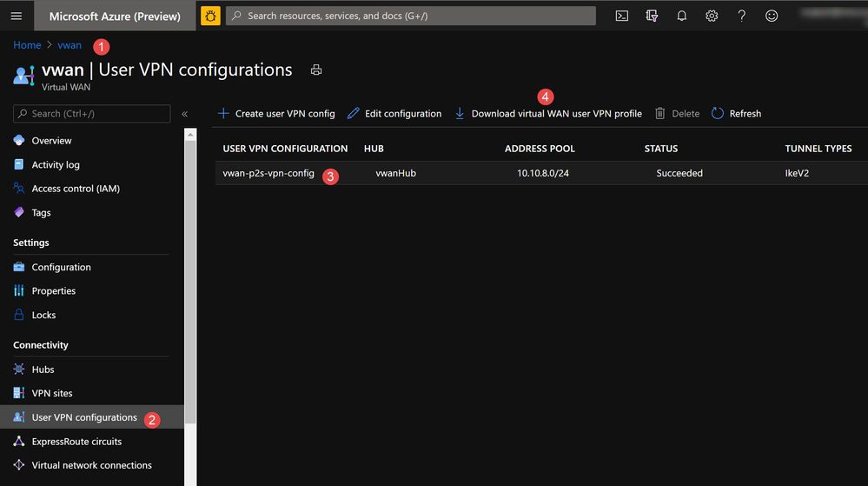Viewport: 868px width, 486px height.
Task: Click the Delete toolbar button
Action: 678,114
